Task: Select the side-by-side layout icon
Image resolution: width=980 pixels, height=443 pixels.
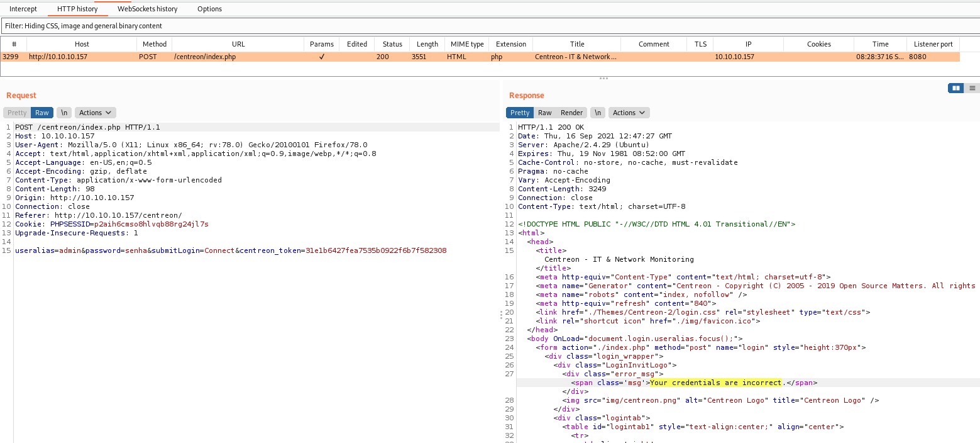Action: point(955,88)
